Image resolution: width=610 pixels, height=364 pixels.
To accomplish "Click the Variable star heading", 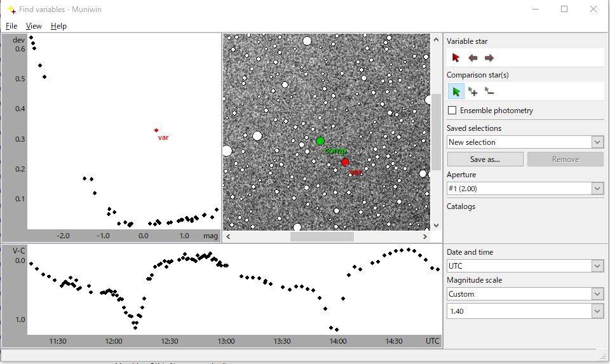I will coord(467,41).
